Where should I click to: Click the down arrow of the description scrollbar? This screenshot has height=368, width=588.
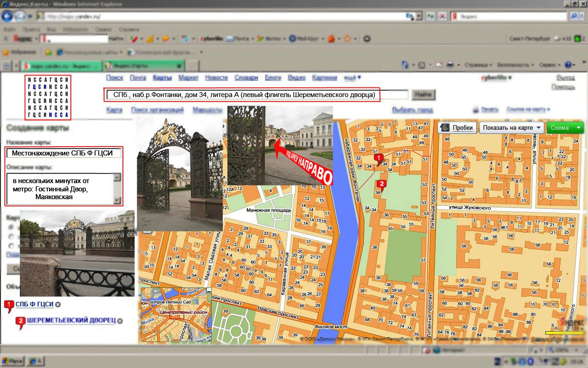(117, 200)
